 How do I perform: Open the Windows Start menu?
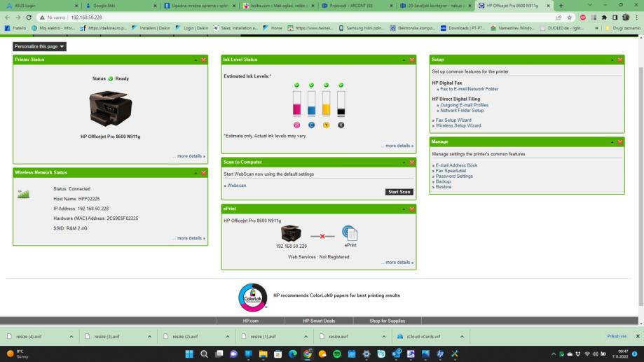coord(189,354)
